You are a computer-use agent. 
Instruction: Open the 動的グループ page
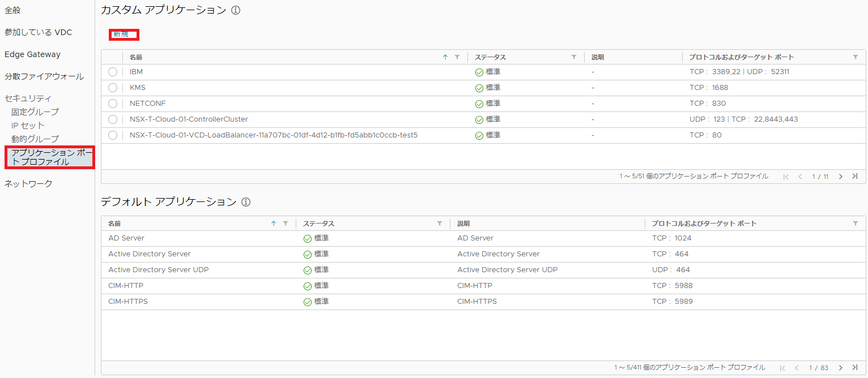click(35, 139)
